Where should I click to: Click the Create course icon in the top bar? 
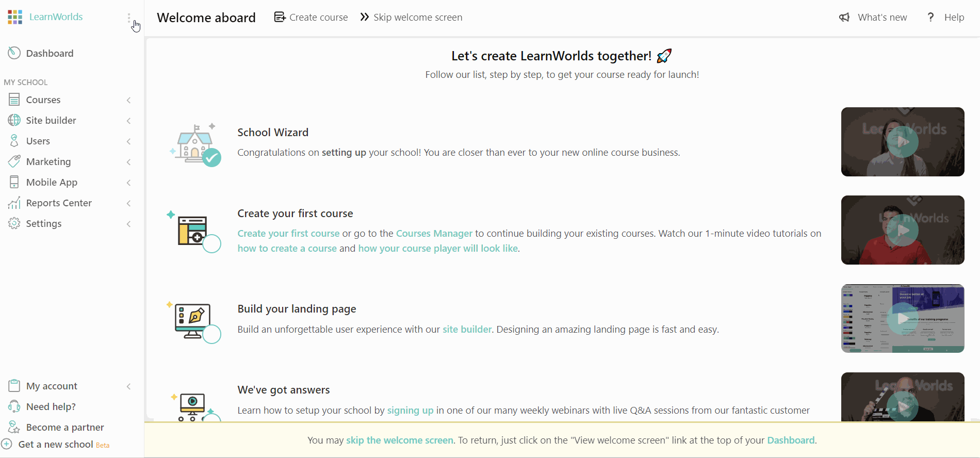(x=280, y=17)
